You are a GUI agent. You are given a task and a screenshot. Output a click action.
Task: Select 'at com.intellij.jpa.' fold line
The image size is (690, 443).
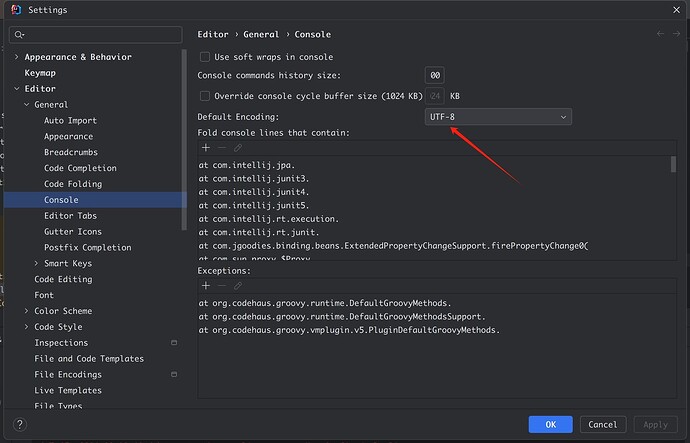(247, 165)
